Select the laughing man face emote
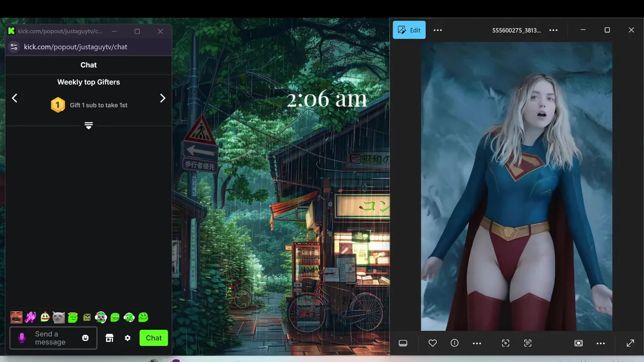 point(17,317)
